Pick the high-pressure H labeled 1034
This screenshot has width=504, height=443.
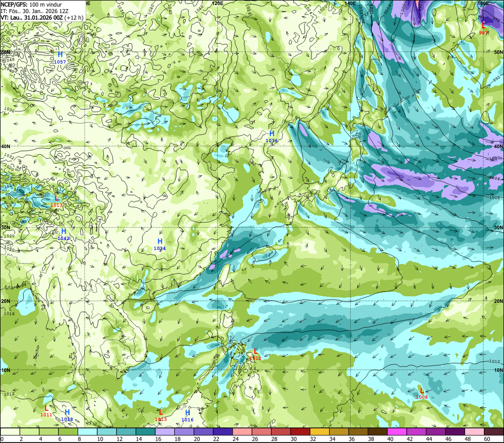coord(160,241)
